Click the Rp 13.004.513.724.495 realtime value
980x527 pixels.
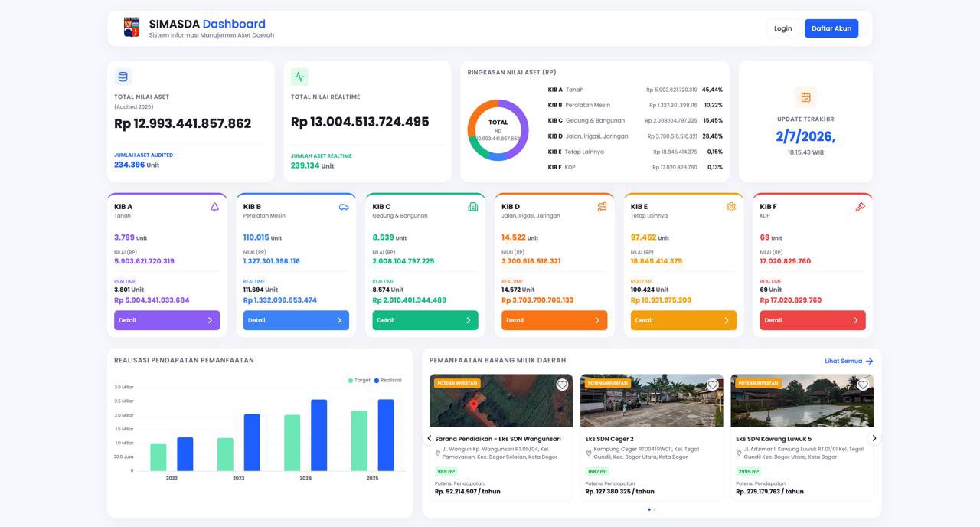tap(360, 122)
